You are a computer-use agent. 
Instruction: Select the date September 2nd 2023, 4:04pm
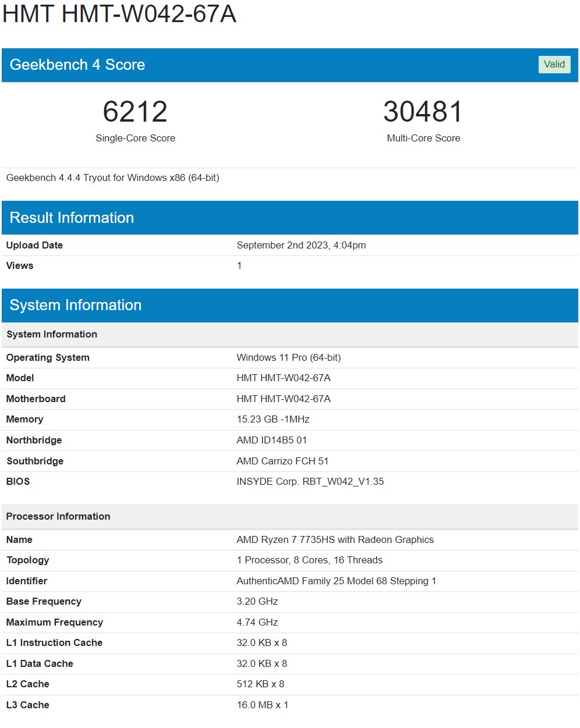coord(301,245)
